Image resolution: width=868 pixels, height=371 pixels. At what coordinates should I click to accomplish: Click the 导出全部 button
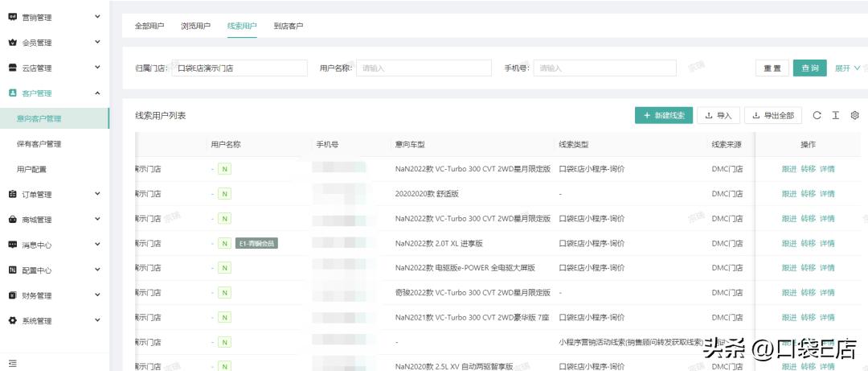click(773, 115)
